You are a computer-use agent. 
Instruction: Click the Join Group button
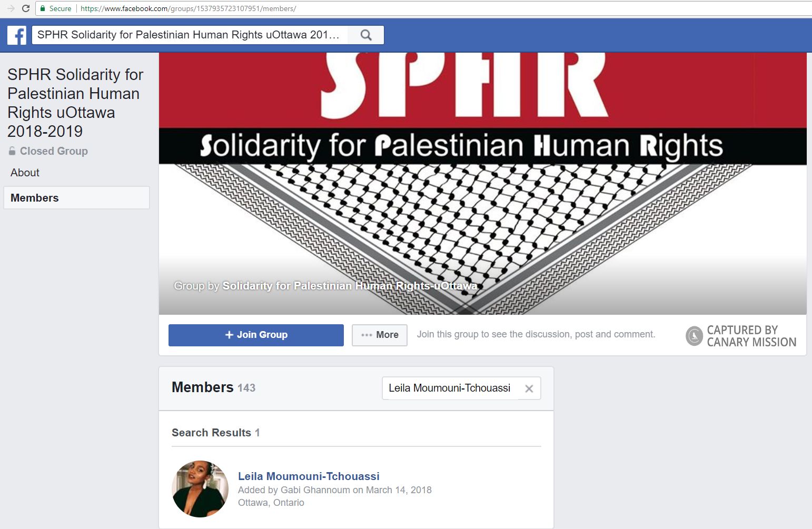(256, 335)
